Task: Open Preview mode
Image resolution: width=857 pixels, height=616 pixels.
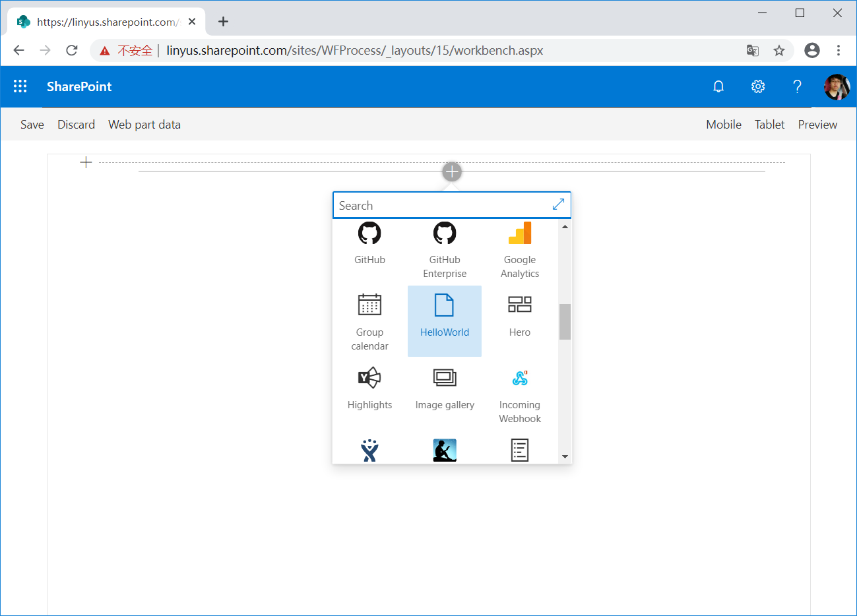Action: click(817, 125)
